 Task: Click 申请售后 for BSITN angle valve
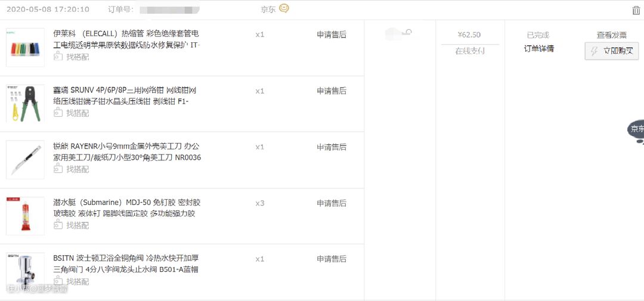pos(331,259)
